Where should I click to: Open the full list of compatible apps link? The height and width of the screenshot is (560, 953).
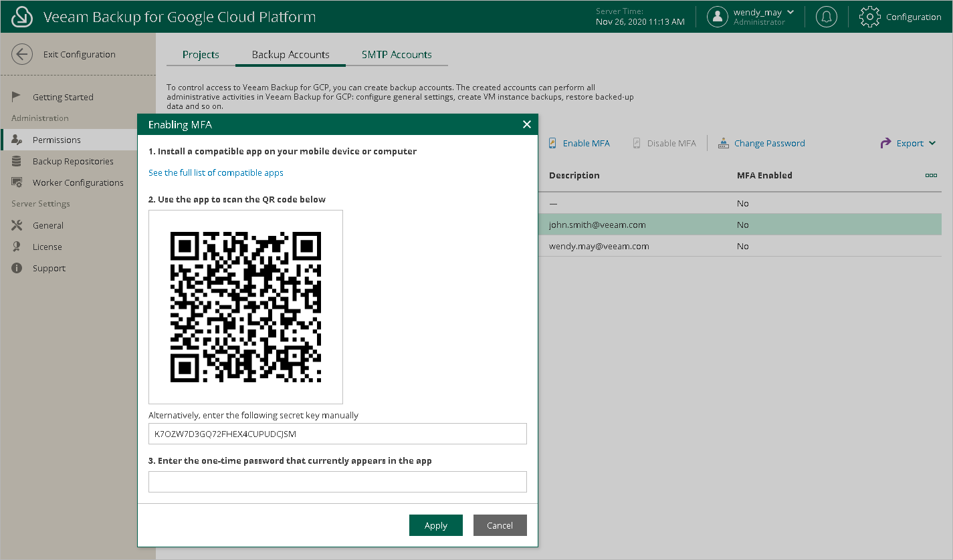216,172
